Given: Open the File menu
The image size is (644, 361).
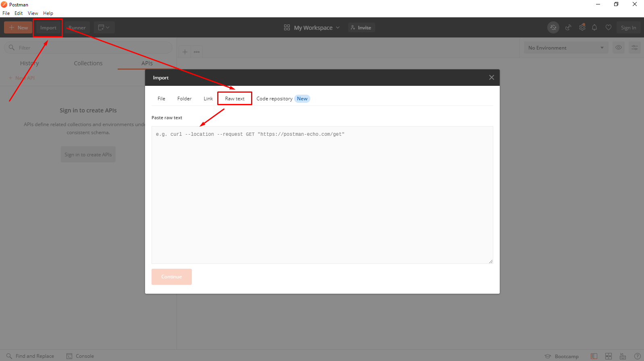Looking at the screenshot, I should pos(6,13).
